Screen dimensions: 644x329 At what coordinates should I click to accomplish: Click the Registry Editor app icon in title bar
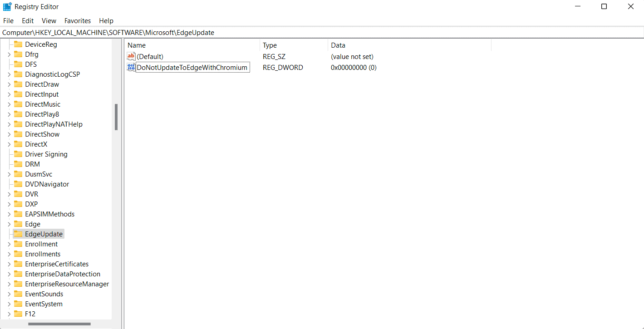point(7,7)
